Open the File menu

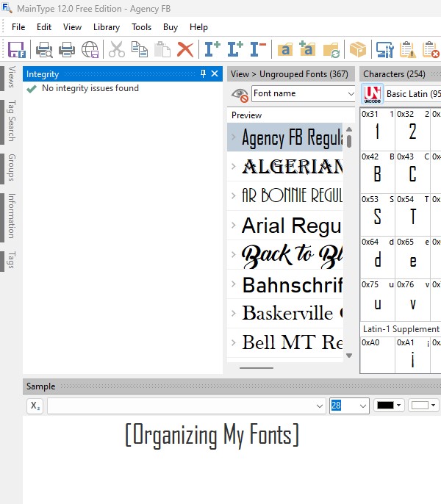18,27
